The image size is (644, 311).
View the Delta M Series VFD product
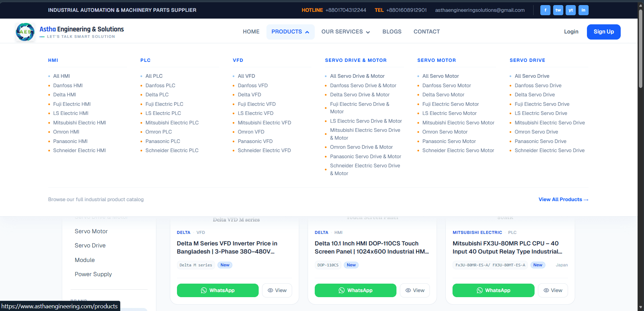(x=277, y=290)
